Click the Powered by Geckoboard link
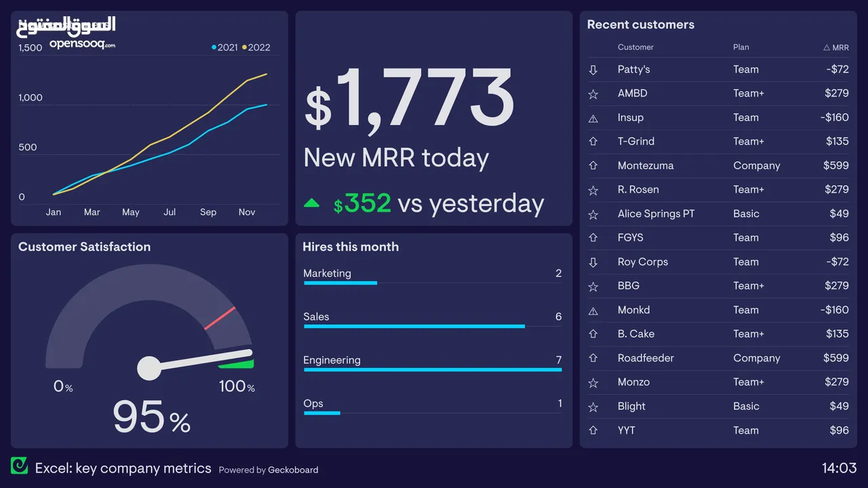The image size is (868, 488). tap(269, 470)
